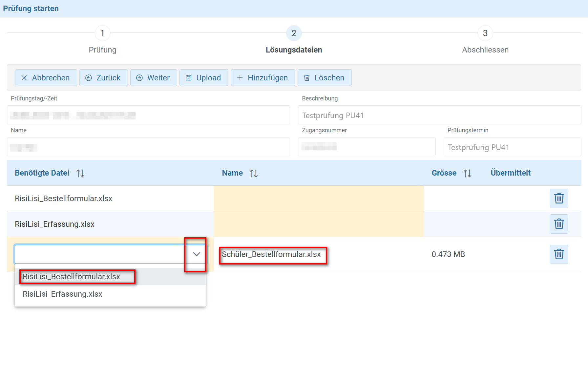Viewport: 588px width, 382px height.
Task: Delete the RisiLisi_Erfassung.xlsx row with its trash icon
Action: (559, 224)
